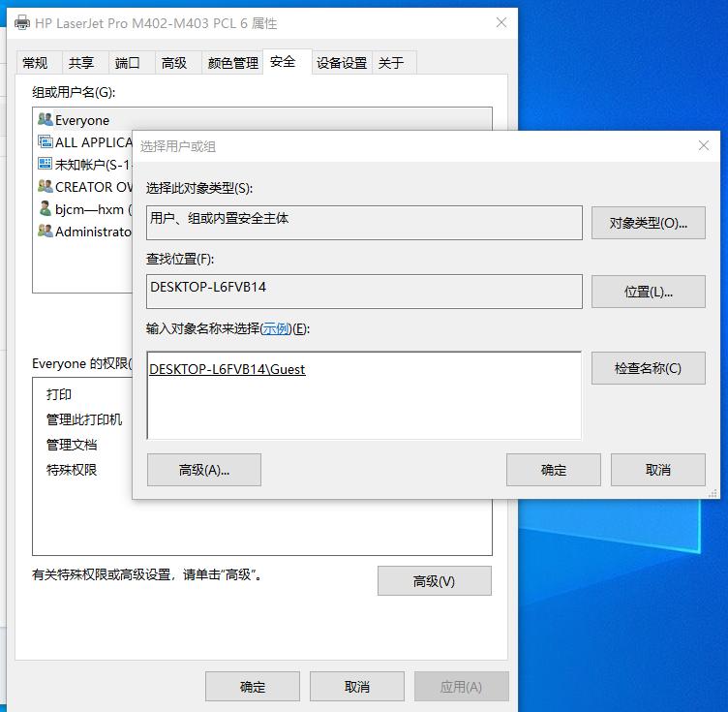Close the HP LaserJet properties window
728x712 pixels.
[500, 22]
